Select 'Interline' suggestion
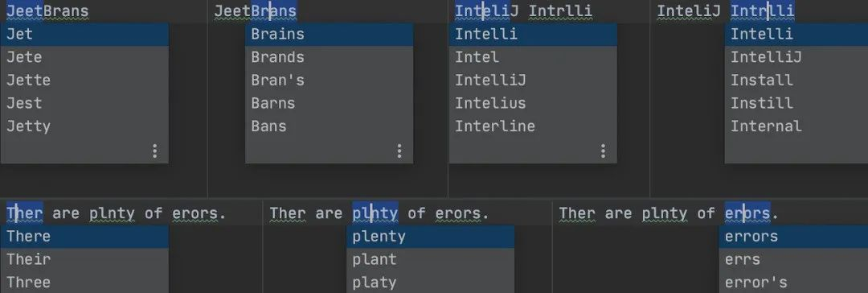Viewport: 868px width, 293px height. 533,126
